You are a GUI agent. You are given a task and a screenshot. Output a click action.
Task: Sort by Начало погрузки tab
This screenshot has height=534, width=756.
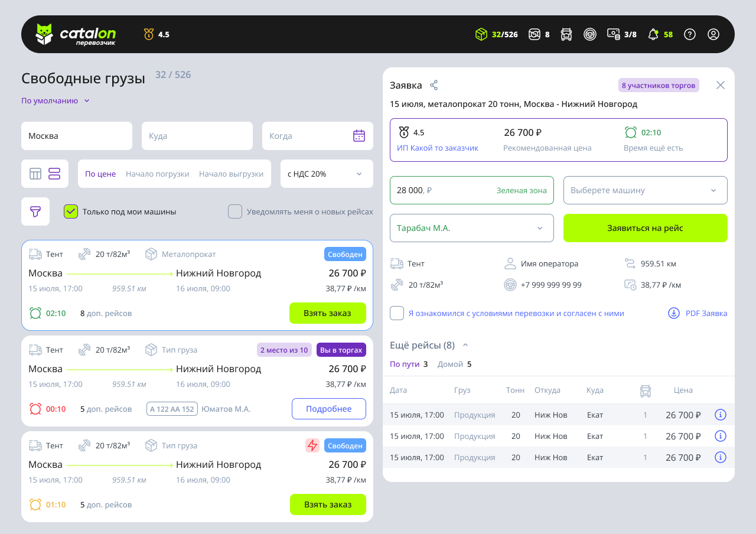coord(158,174)
